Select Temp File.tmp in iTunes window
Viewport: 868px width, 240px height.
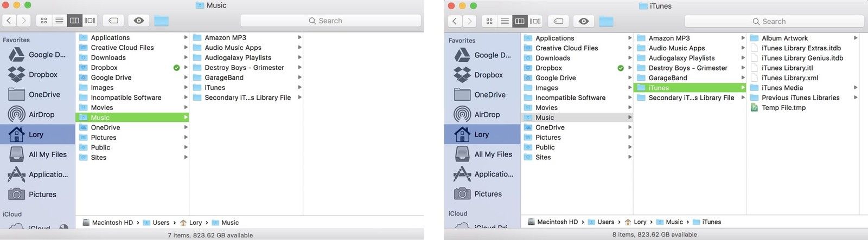click(803, 108)
